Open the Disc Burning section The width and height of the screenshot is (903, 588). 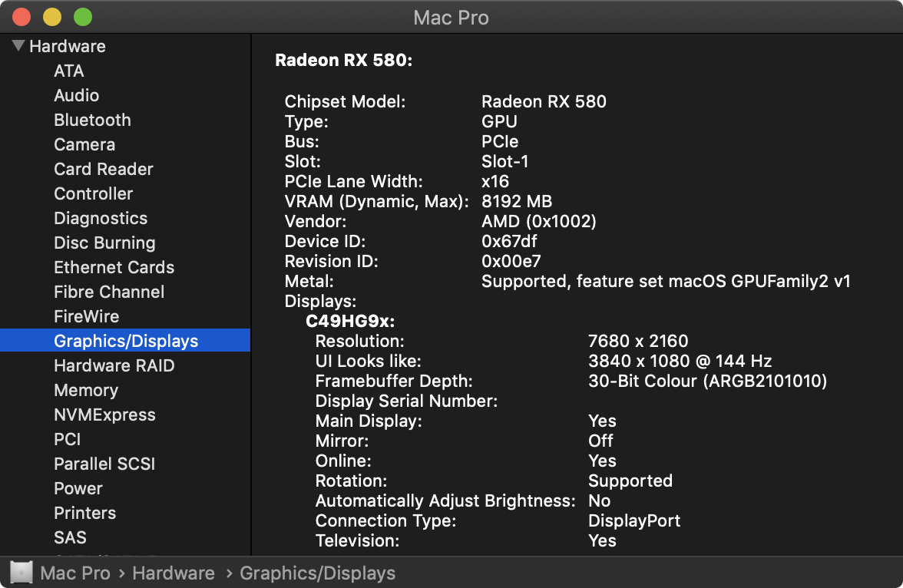[104, 243]
